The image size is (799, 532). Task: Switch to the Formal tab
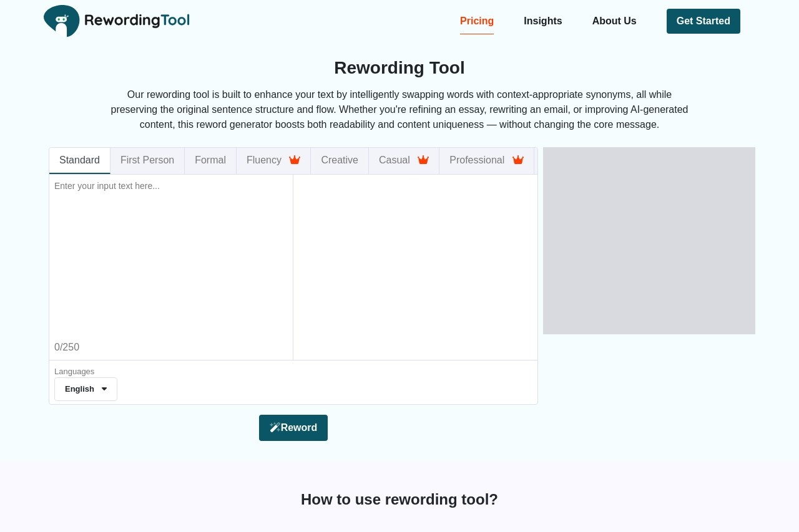(x=210, y=160)
